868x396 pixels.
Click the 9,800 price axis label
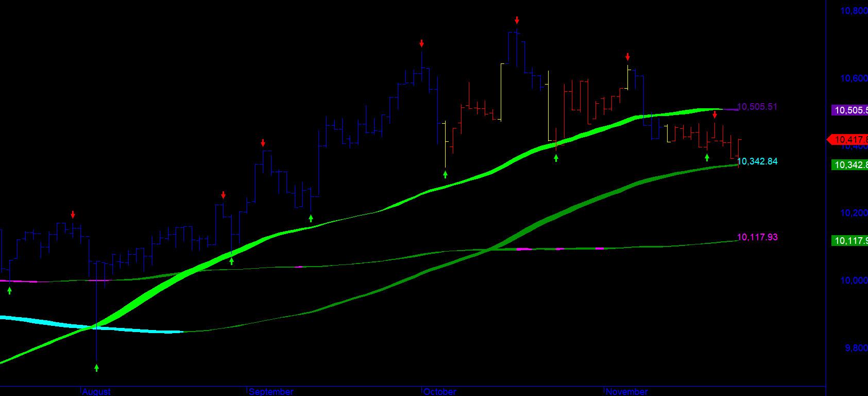coord(856,348)
